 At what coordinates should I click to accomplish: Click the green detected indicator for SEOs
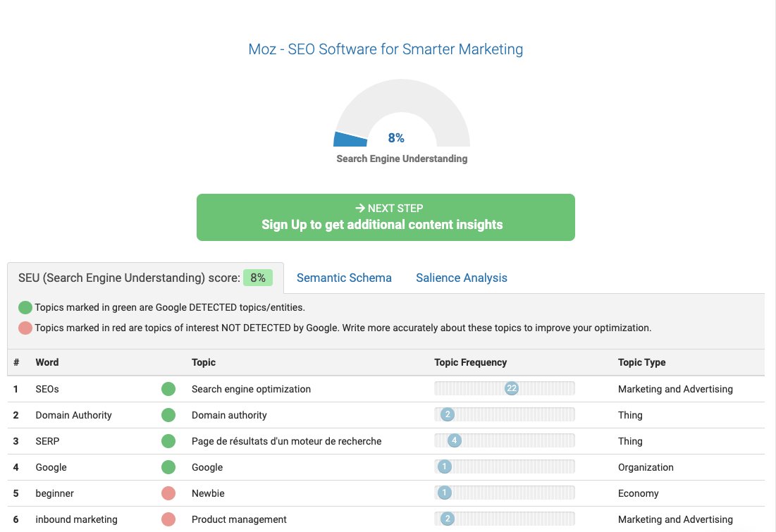click(168, 389)
